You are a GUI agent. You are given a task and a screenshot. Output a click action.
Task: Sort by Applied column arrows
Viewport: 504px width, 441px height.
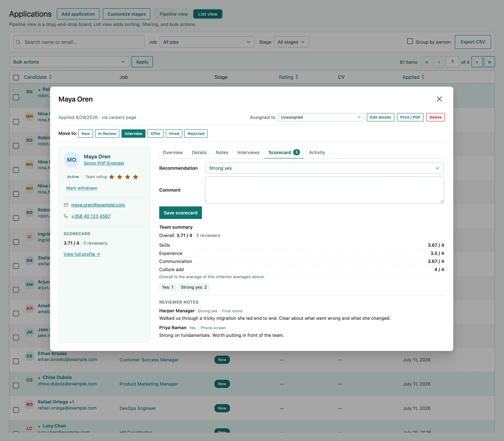click(423, 77)
